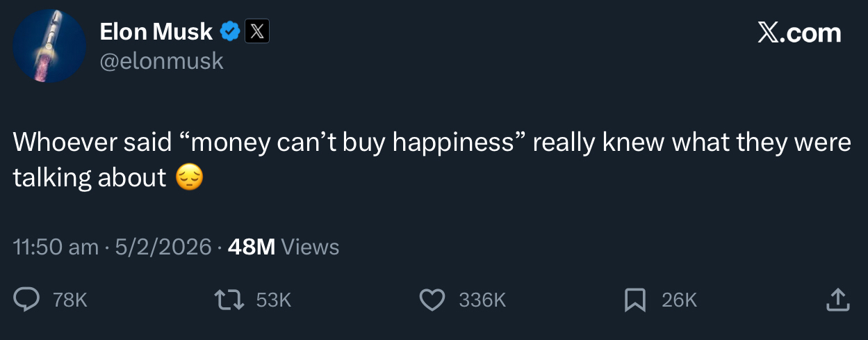
Task: Bookmark the post
Action: [634, 300]
